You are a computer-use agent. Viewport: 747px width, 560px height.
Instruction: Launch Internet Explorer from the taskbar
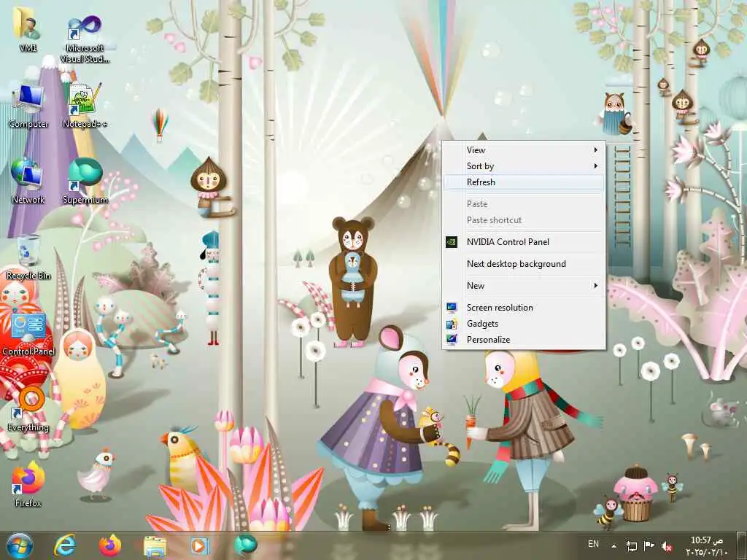point(64,545)
